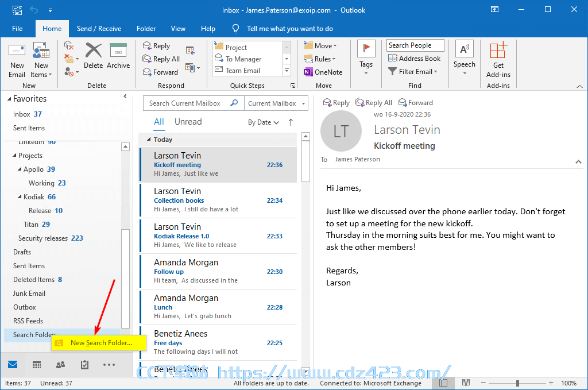Viewport: 588px width, 390px height.
Task: Reverse sort order with the arrow
Action: pos(291,122)
